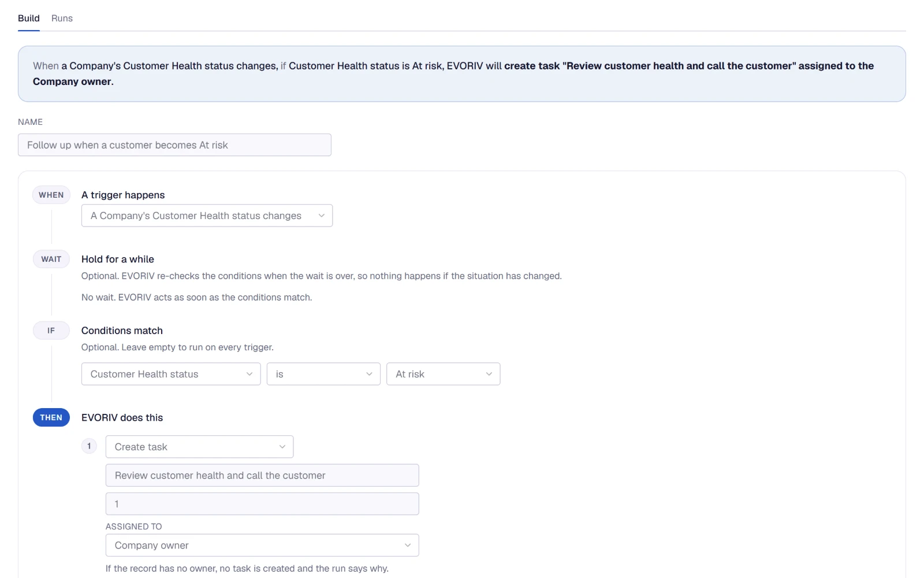The width and height of the screenshot is (924, 578).
Task: Click the 'ASSIGNED TO' label
Action: pos(134,527)
